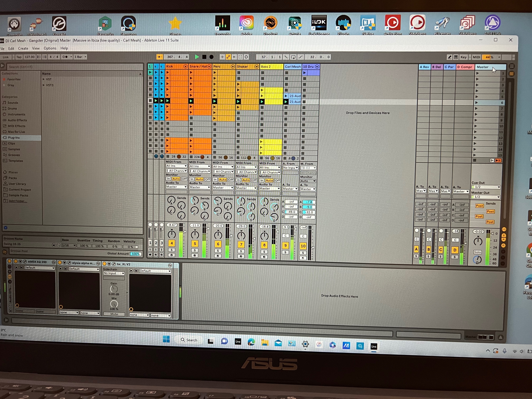532x399 pixels.
Task: Adjust the bx_XL V2 Gain knob
Action: [114, 289]
